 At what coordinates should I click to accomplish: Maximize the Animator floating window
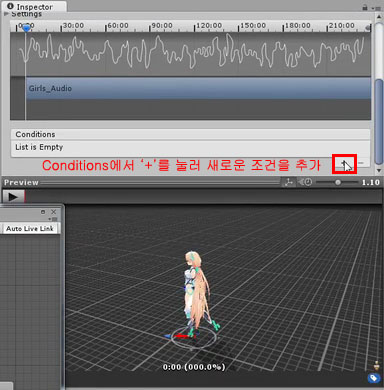[x=43, y=212]
